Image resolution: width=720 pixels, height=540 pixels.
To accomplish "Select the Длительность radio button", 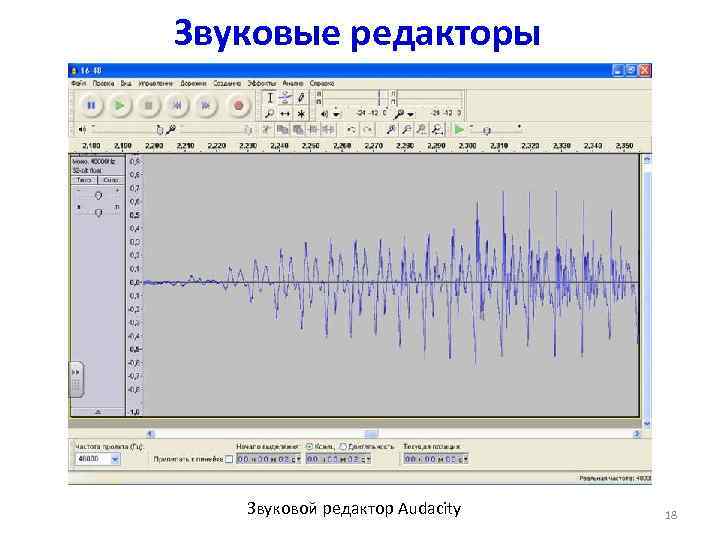I will [x=343, y=446].
